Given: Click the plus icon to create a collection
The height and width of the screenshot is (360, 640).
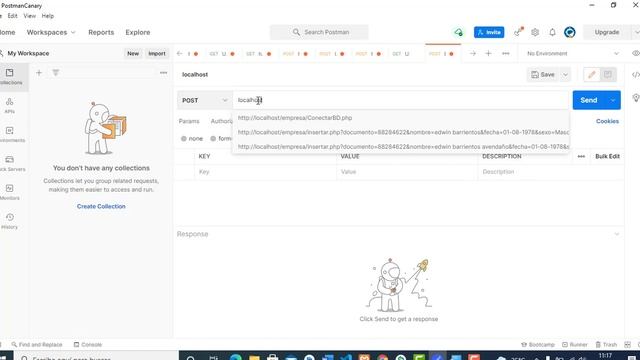Looking at the screenshot, I should tap(39, 73).
